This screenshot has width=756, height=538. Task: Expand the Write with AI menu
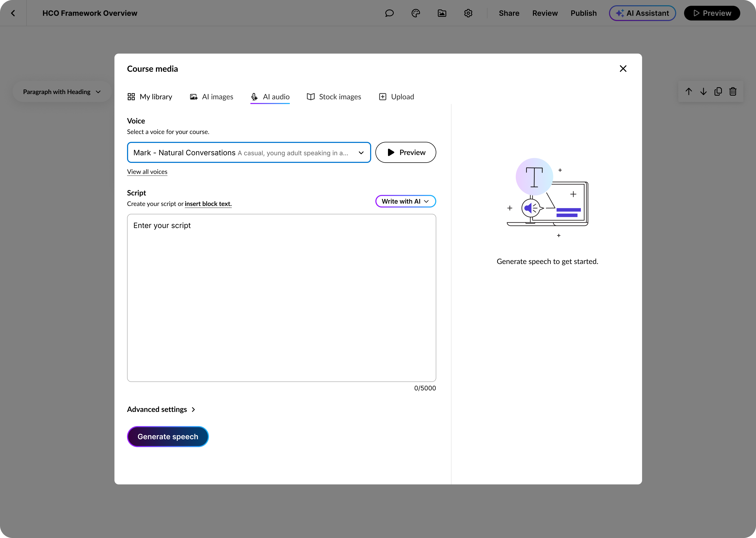point(406,201)
